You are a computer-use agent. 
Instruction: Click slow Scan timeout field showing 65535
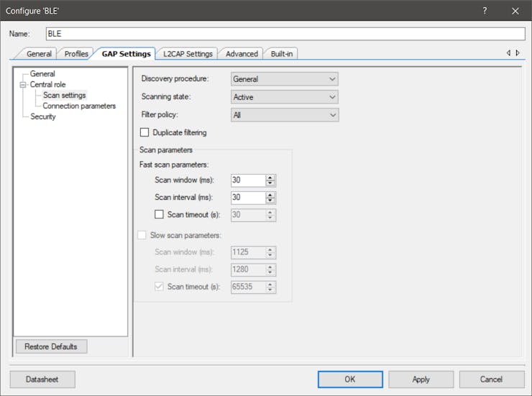click(x=248, y=287)
